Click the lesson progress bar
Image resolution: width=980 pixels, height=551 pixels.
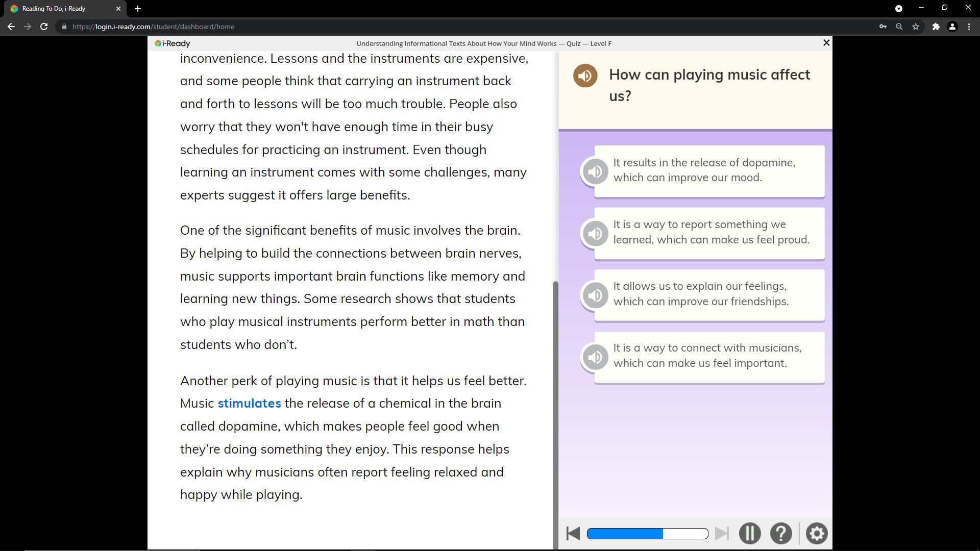pyautogui.click(x=647, y=534)
